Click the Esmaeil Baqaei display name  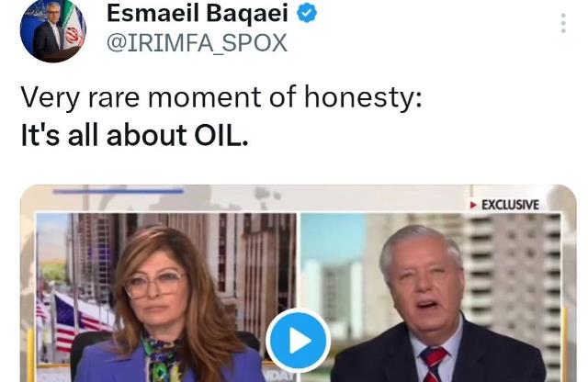[x=198, y=13]
